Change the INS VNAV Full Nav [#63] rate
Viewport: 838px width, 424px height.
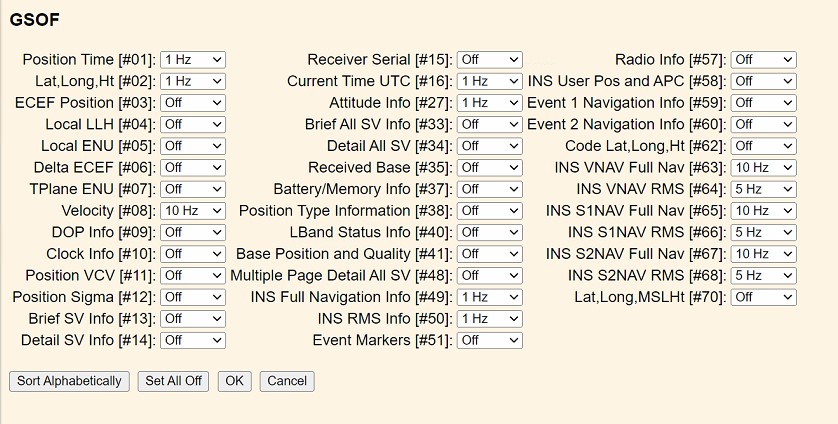click(763, 167)
